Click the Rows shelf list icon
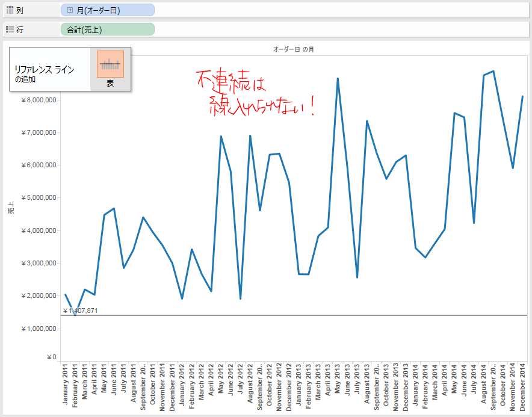The image size is (532, 417). tap(10, 29)
